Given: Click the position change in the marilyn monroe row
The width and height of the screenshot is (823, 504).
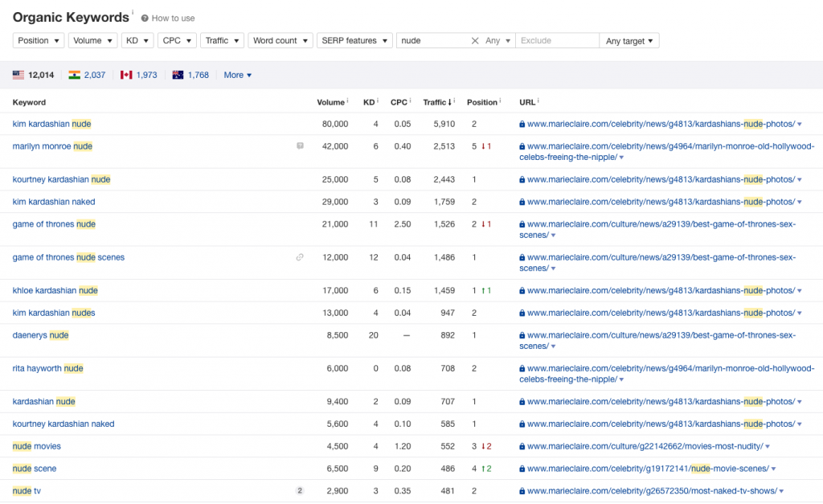Looking at the screenshot, I should coord(486,146).
